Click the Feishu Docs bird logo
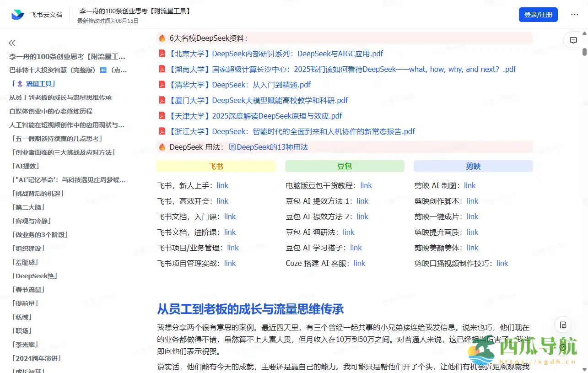The image size is (588, 373). click(x=18, y=15)
